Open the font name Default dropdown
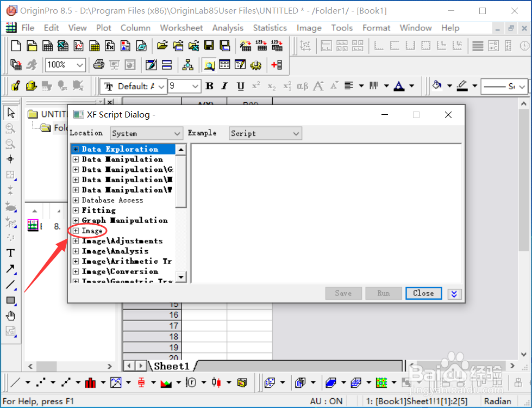 (134, 86)
